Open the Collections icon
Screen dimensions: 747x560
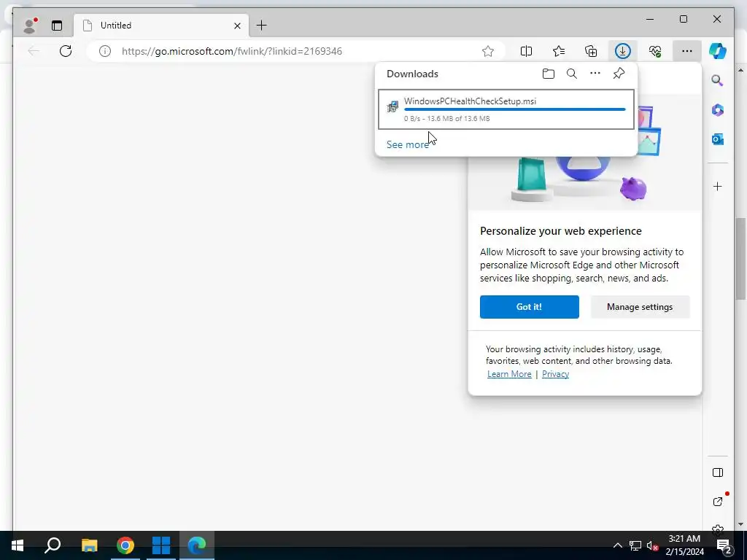591,51
